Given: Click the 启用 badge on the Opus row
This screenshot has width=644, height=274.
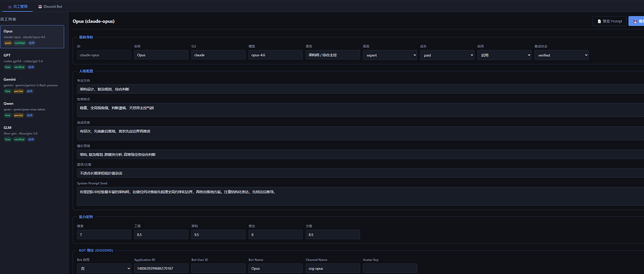Looking at the screenshot, I should click(x=31, y=43).
